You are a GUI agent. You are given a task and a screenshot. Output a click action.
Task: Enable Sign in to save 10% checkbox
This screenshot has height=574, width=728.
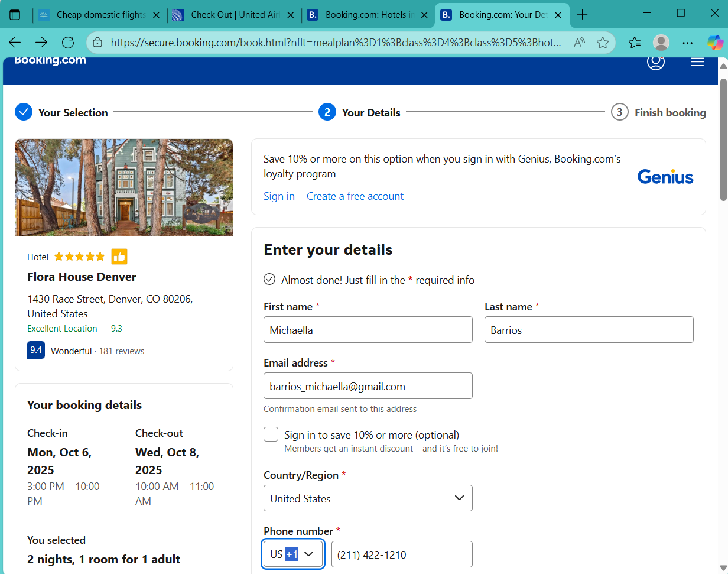point(271,434)
